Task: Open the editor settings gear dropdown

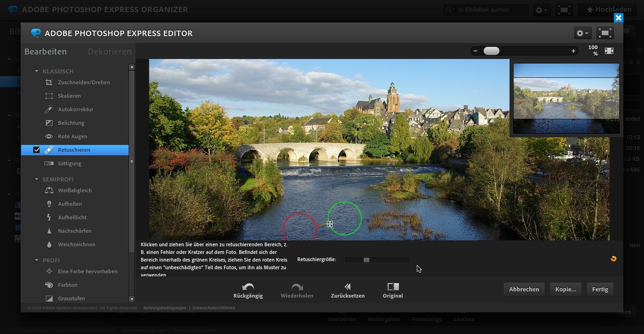Action: pyautogui.click(x=582, y=33)
